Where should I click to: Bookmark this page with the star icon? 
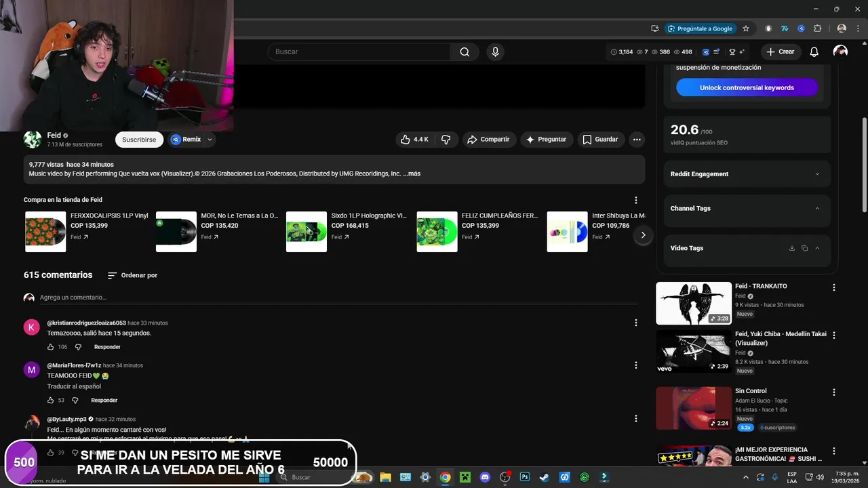pos(746,28)
